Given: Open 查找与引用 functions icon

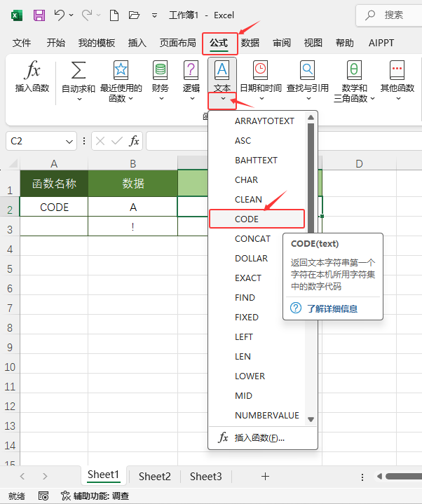Looking at the screenshot, I should tap(308, 70).
